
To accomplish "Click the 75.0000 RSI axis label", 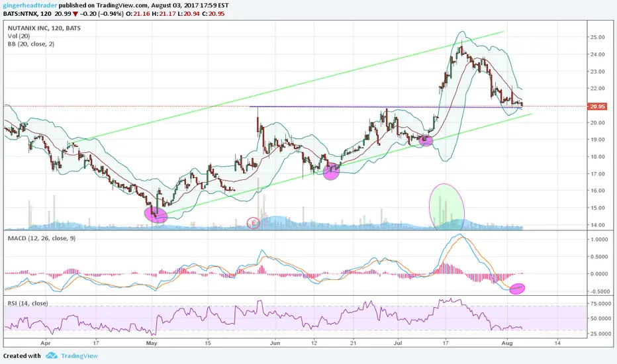I will [x=600, y=304].
